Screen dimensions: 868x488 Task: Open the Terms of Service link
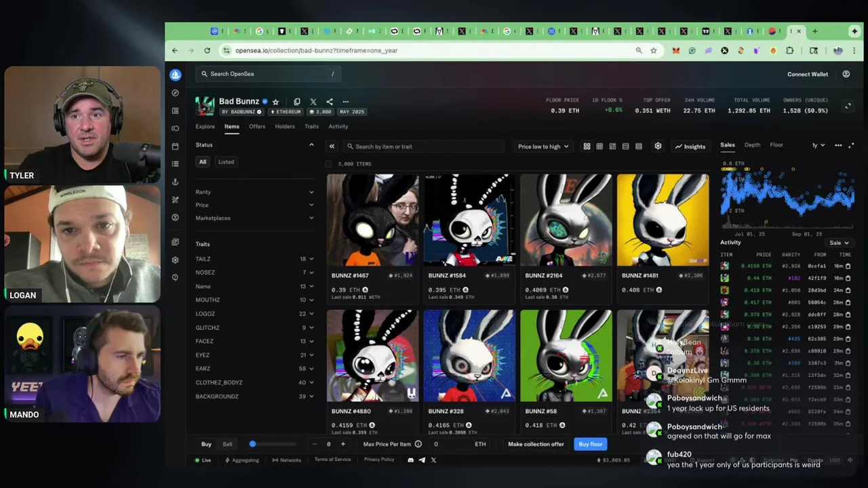[x=332, y=460]
